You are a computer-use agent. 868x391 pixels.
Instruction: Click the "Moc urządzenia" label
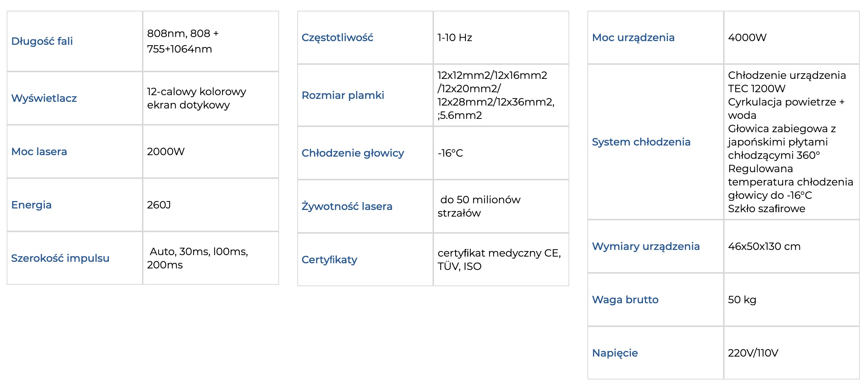(633, 37)
